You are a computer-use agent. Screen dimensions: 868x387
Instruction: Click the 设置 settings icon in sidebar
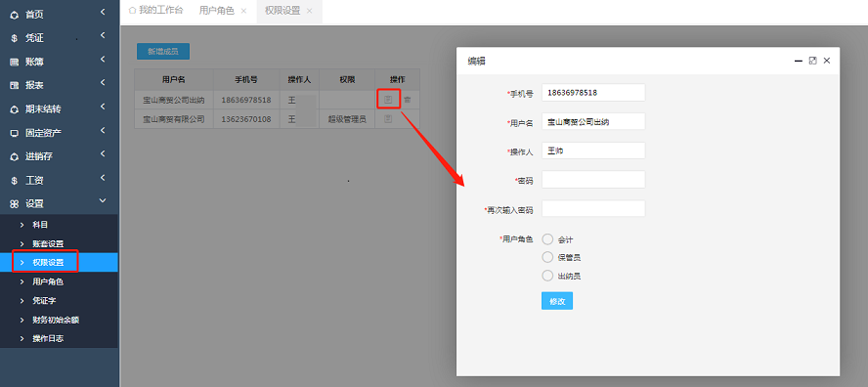pyautogui.click(x=15, y=204)
